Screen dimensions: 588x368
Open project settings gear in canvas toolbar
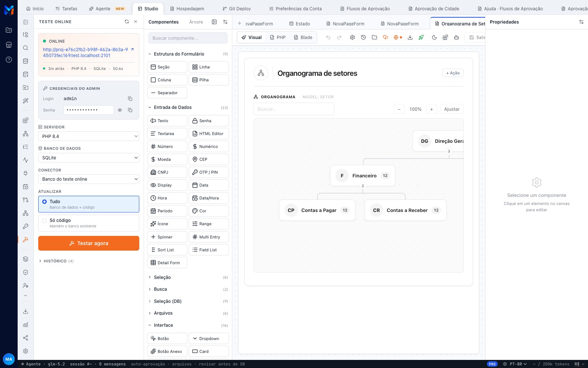[x=352, y=38]
